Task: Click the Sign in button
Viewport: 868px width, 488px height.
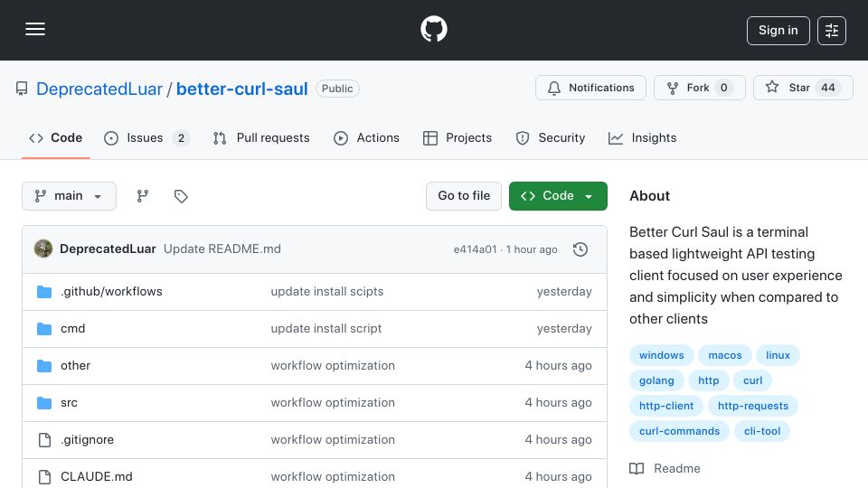Action: pyautogui.click(x=778, y=31)
